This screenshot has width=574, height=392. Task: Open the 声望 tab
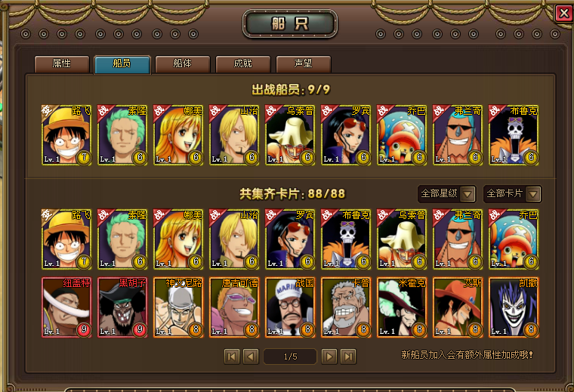point(304,64)
